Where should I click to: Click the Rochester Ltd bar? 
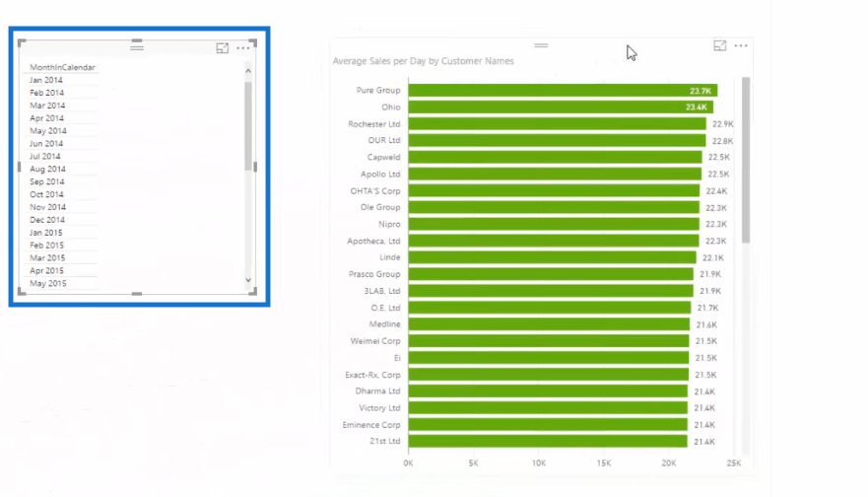tap(558, 123)
